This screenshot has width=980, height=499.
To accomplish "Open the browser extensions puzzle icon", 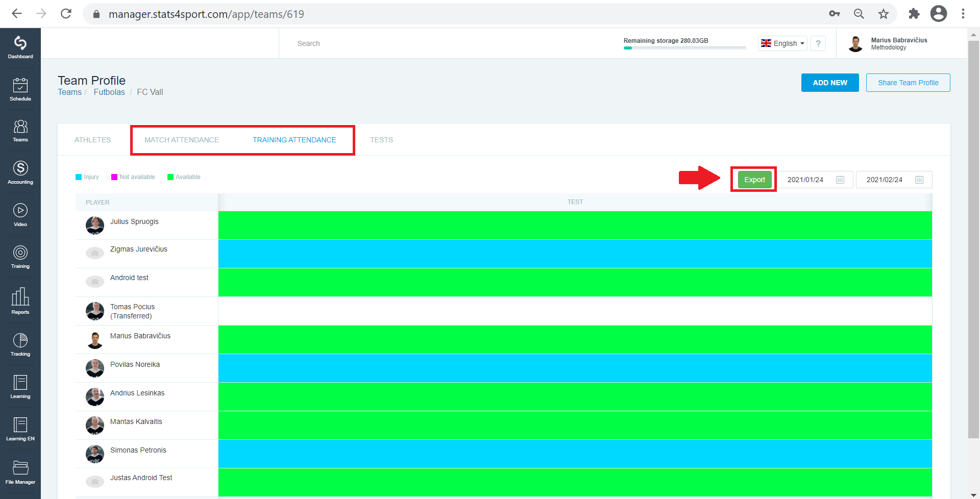I will [x=914, y=14].
